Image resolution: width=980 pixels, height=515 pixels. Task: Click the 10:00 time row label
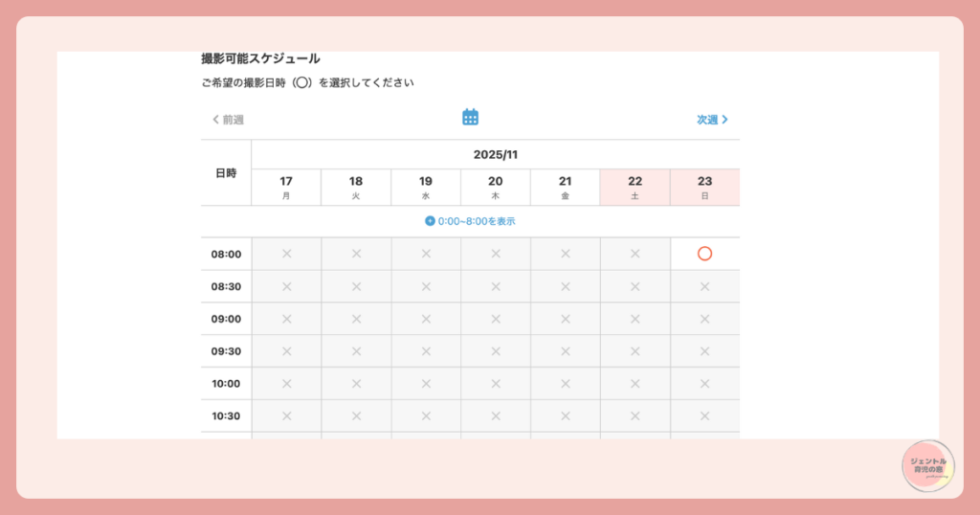[226, 384]
